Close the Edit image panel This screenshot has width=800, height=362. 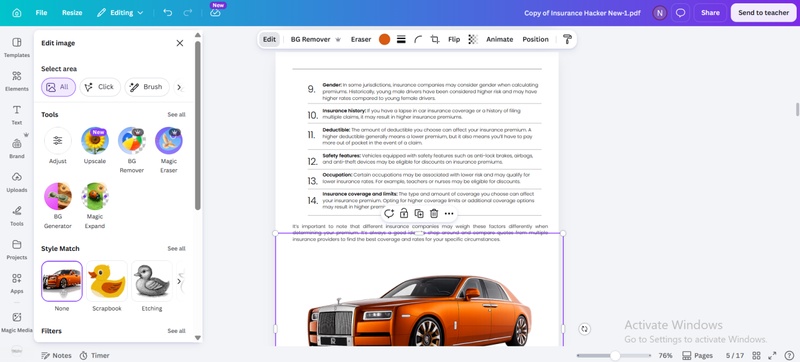(180, 43)
